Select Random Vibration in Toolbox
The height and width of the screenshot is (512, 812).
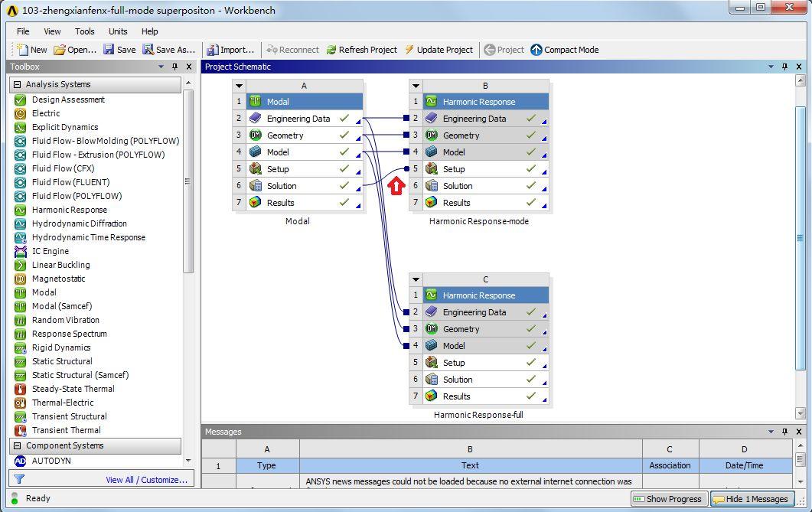(65, 320)
